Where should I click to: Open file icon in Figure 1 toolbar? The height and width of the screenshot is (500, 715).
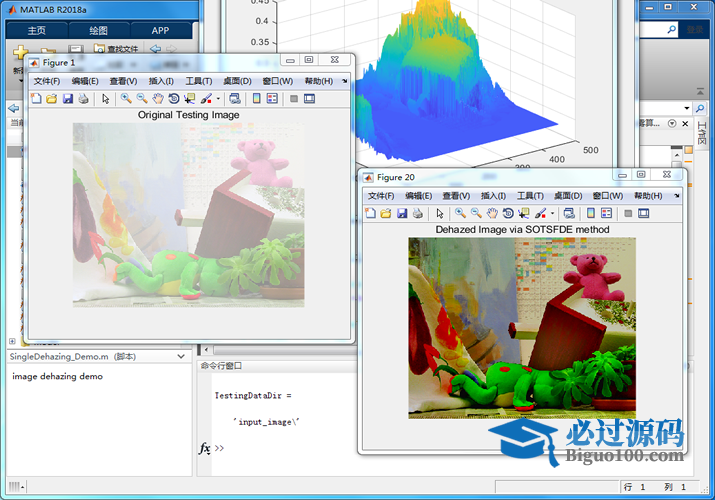point(52,98)
